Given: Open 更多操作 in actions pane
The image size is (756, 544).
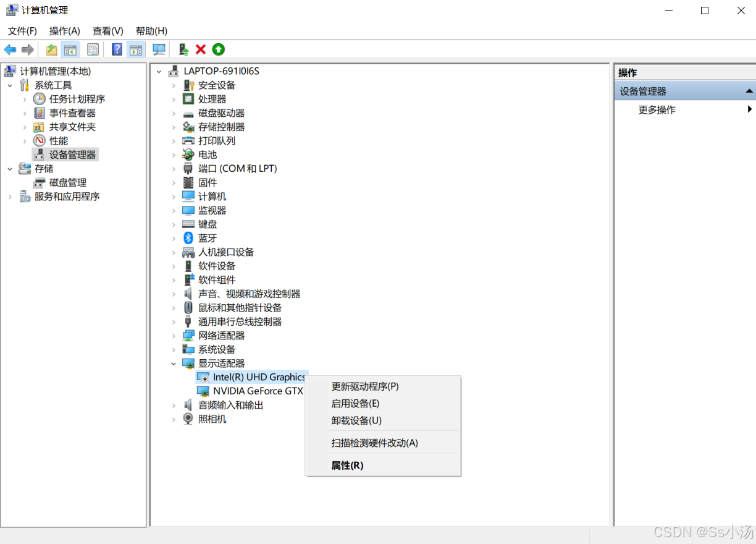Looking at the screenshot, I should pyautogui.click(x=657, y=110).
